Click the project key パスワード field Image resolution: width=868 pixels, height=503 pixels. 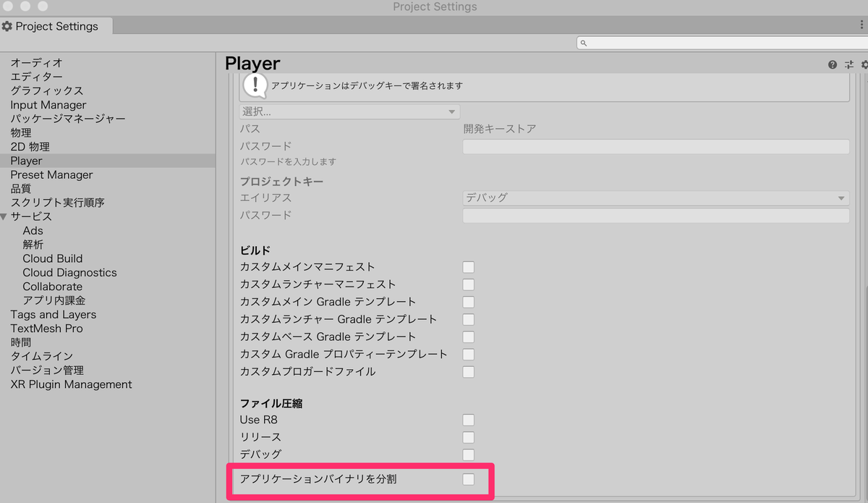click(x=656, y=216)
